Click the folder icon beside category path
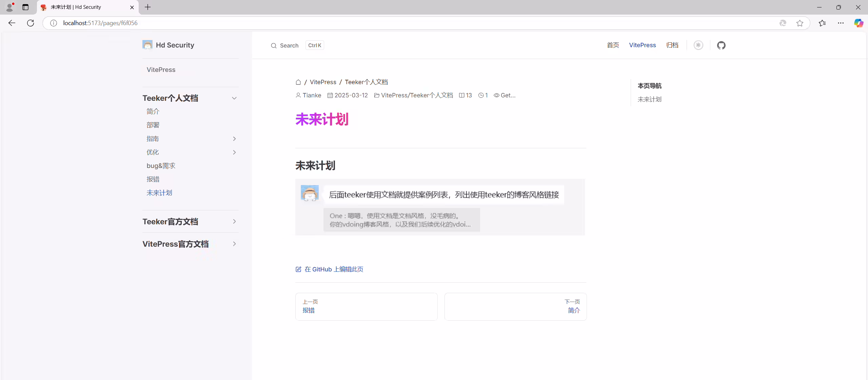The width and height of the screenshot is (868, 380). [377, 95]
